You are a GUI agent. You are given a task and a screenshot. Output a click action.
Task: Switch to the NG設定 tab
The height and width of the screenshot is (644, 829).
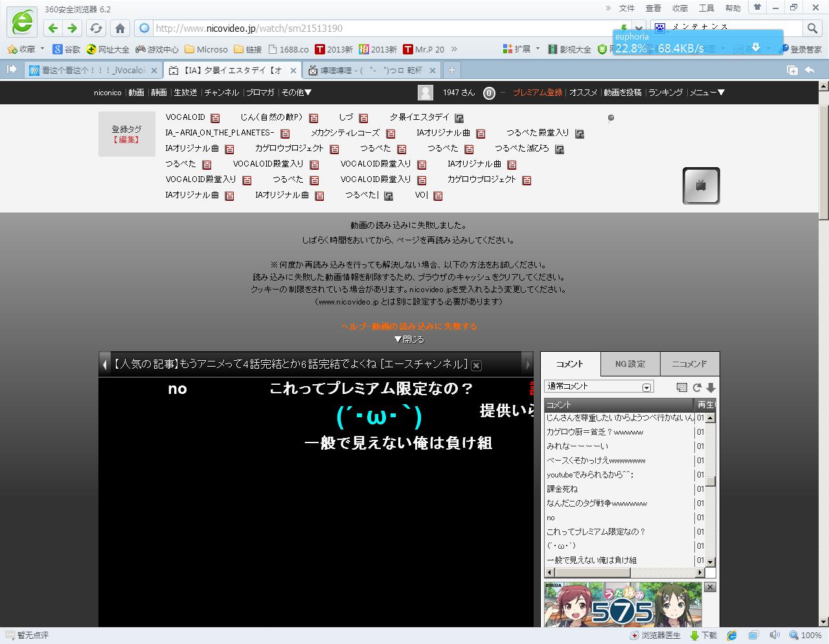point(630,364)
